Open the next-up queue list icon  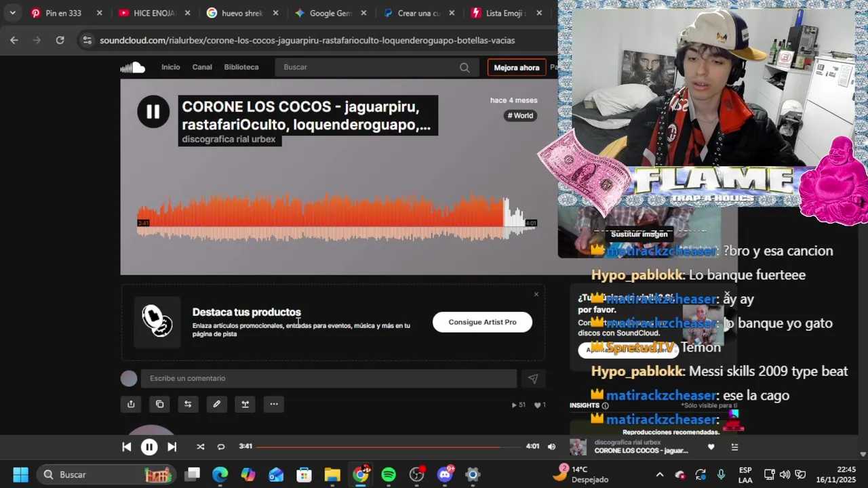[734, 447]
